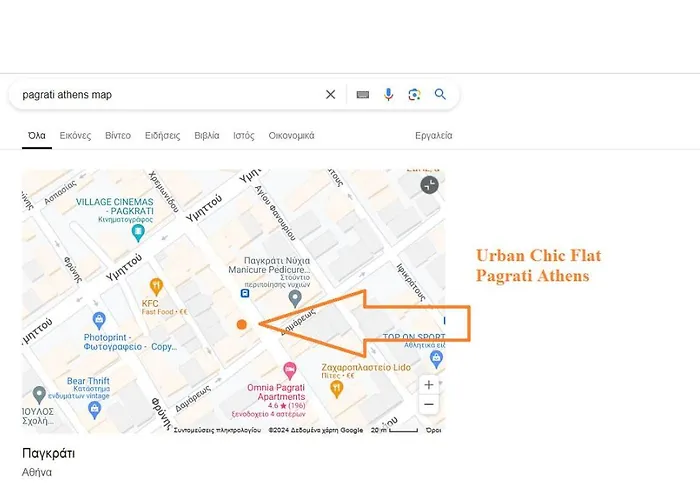Start voice search with the microphone icon

388,95
